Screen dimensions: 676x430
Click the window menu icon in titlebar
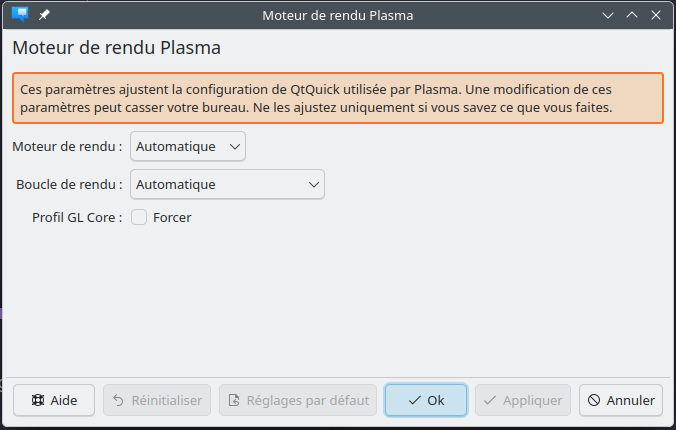(20, 15)
